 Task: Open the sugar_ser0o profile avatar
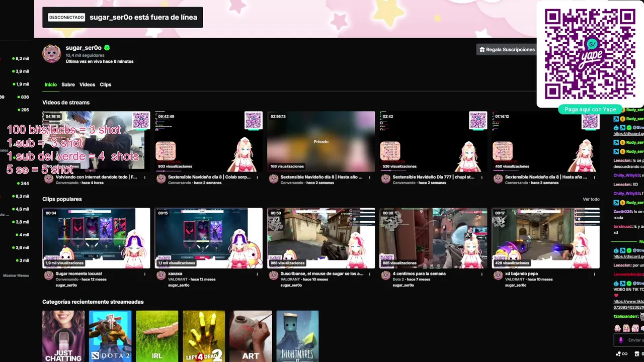point(51,53)
